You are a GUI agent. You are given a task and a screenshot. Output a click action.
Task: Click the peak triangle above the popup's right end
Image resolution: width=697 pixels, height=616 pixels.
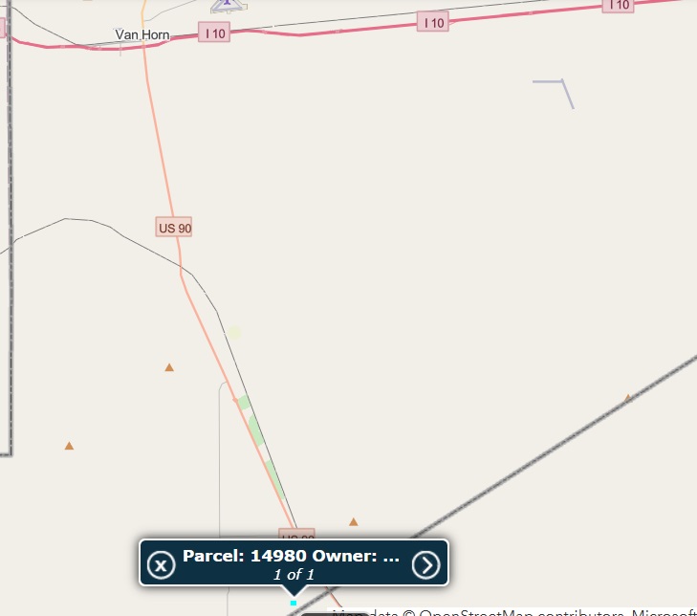(x=354, y=521)
